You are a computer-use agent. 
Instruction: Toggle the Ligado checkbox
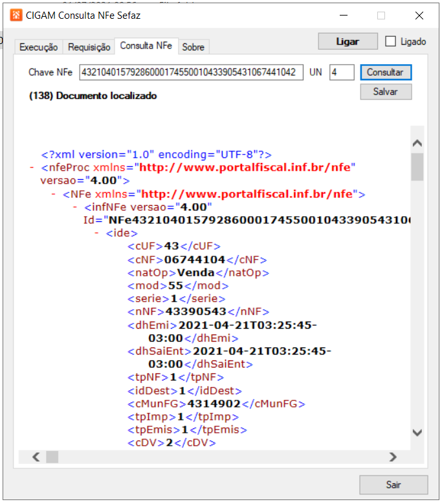point(391,41)
